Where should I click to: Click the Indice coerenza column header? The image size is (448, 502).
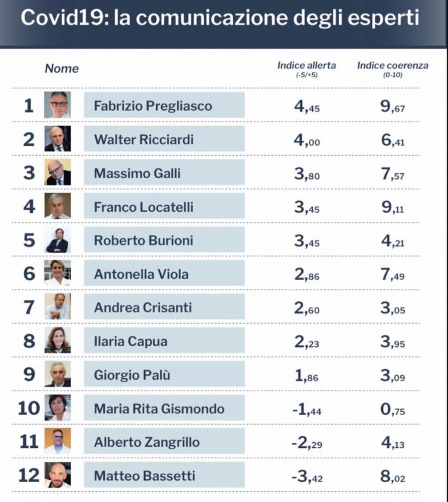[x=393, y=69]
